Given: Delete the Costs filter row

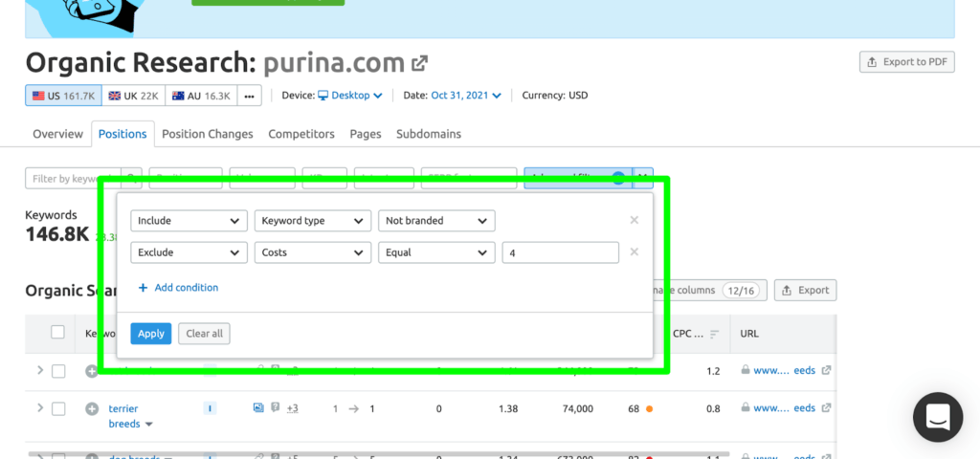Looking at the screenshot, I should (634, 252).
